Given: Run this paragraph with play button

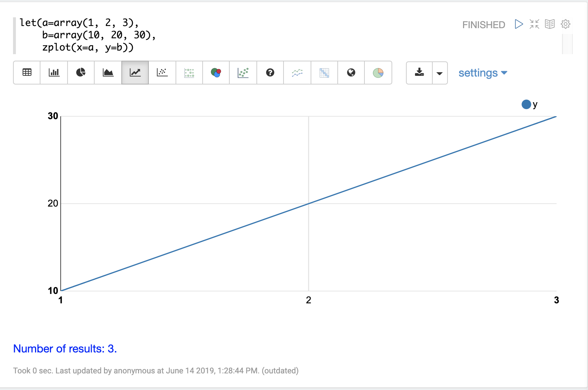Looking at the screenshot, I should [x=519, y=24].
